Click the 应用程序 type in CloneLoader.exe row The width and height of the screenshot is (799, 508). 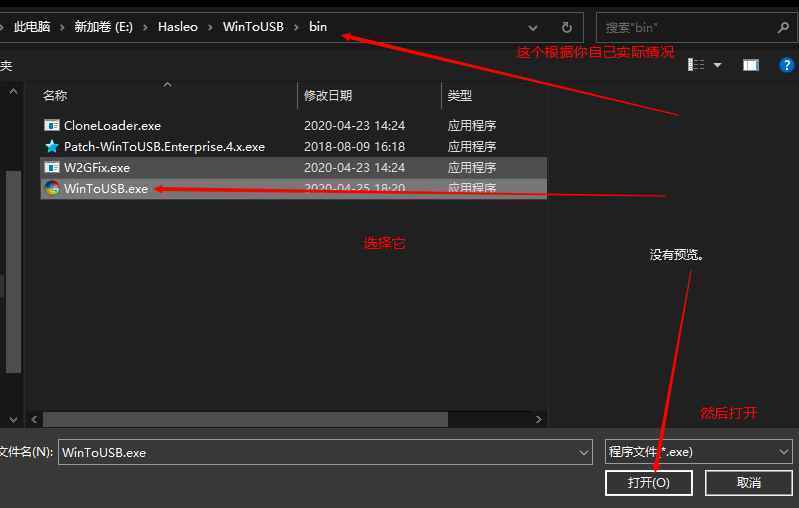(x=472, y=125)
